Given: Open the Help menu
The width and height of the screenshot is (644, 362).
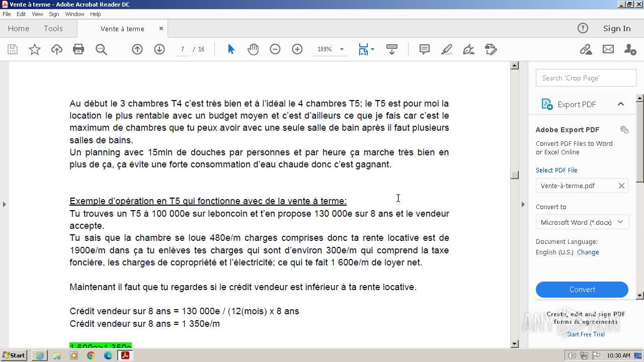Looking at the screenshot, I should point(96,14).
